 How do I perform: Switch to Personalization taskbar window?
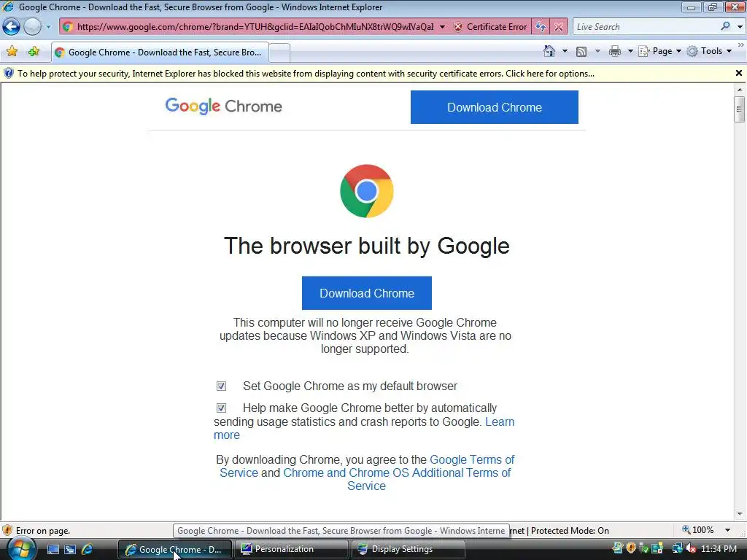click(x=290, y=549)
